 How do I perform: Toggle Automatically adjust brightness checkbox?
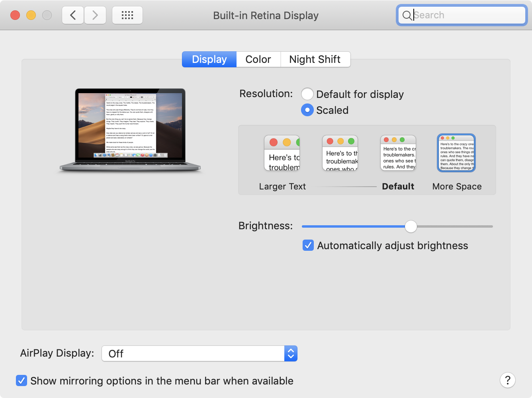point(308,245)
